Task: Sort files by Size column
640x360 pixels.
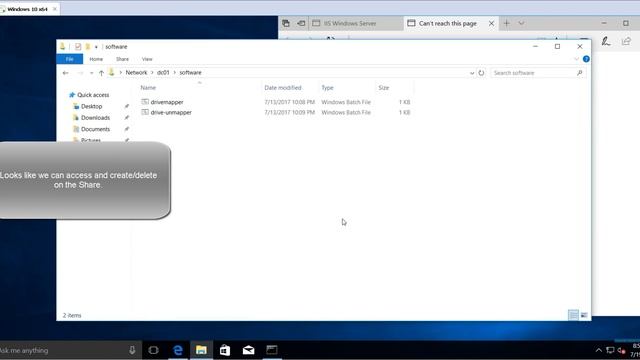Action: point(384,88)
